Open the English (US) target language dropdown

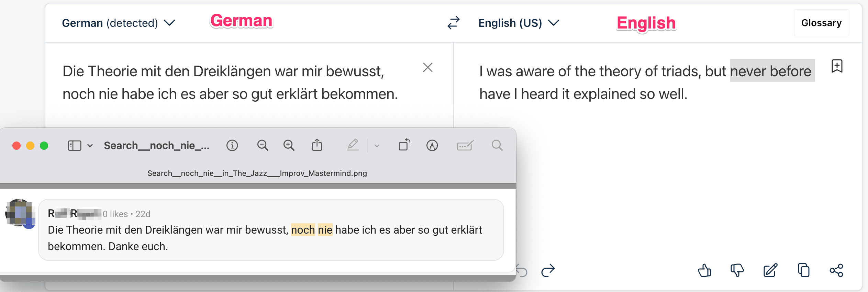point(519,23)
